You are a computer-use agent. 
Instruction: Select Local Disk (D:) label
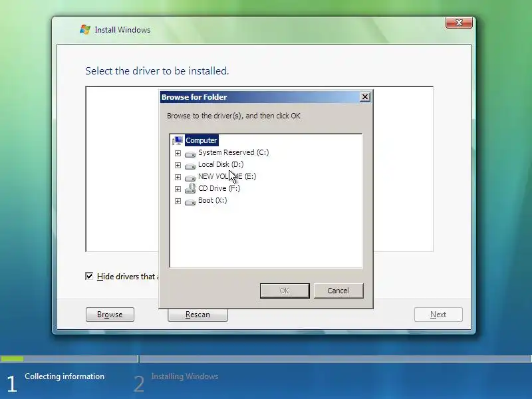click(x=221, y=164)
